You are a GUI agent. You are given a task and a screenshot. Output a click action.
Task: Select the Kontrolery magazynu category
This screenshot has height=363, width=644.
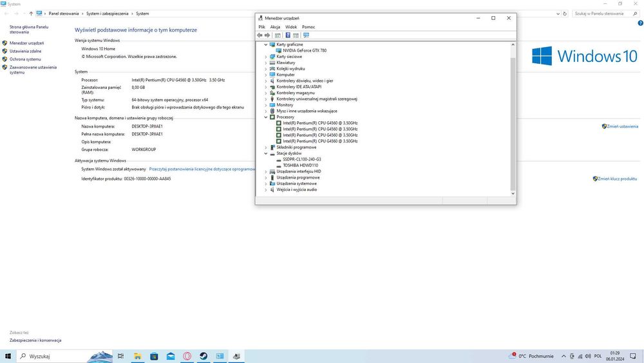296,93
